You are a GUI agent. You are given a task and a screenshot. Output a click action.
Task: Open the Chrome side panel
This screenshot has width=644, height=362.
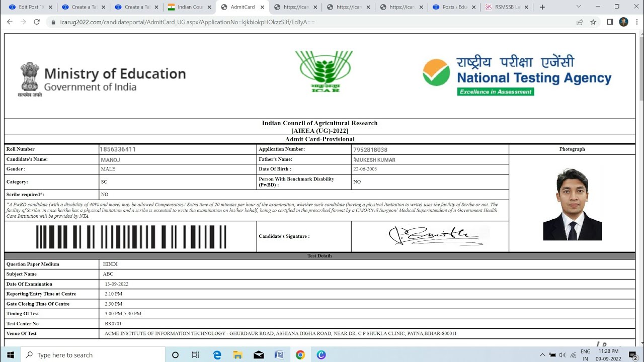[610, 22]
